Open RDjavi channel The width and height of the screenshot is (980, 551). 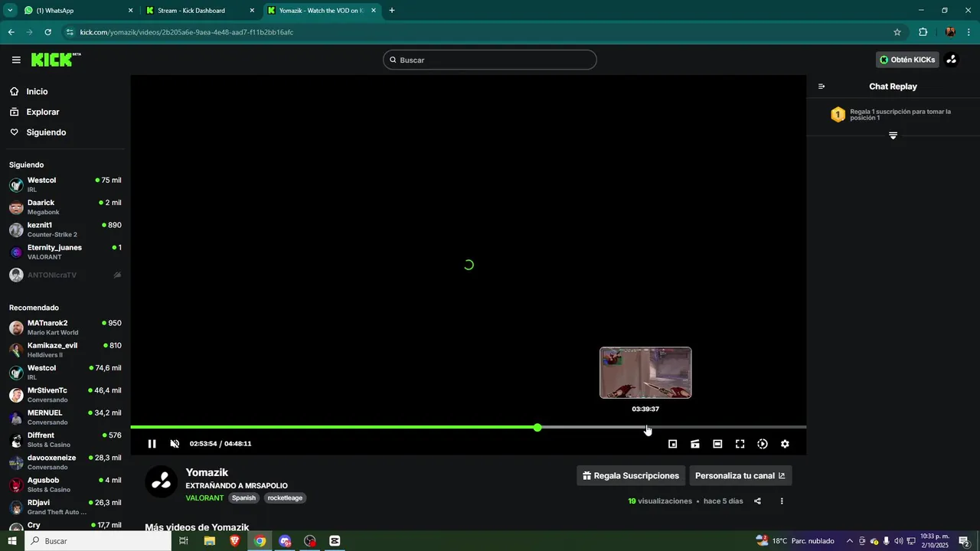pos(65,507)
